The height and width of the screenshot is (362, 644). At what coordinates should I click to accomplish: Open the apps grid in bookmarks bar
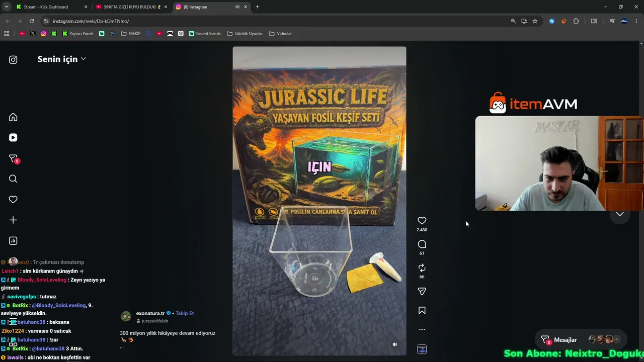(x=7, y=34)
